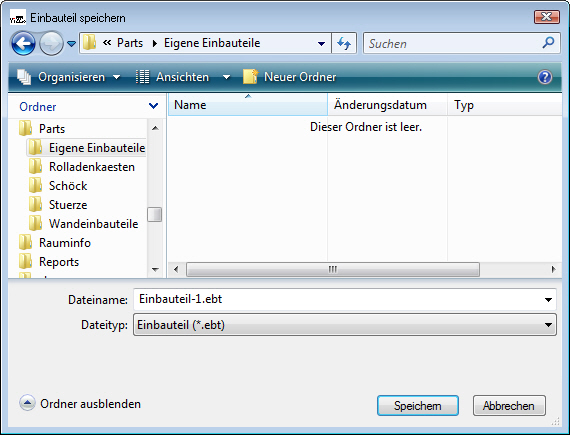The height and width of the screenshot is (435, 570).
Task: Click the refresh icon beside address bar
Action: [344, 44]
